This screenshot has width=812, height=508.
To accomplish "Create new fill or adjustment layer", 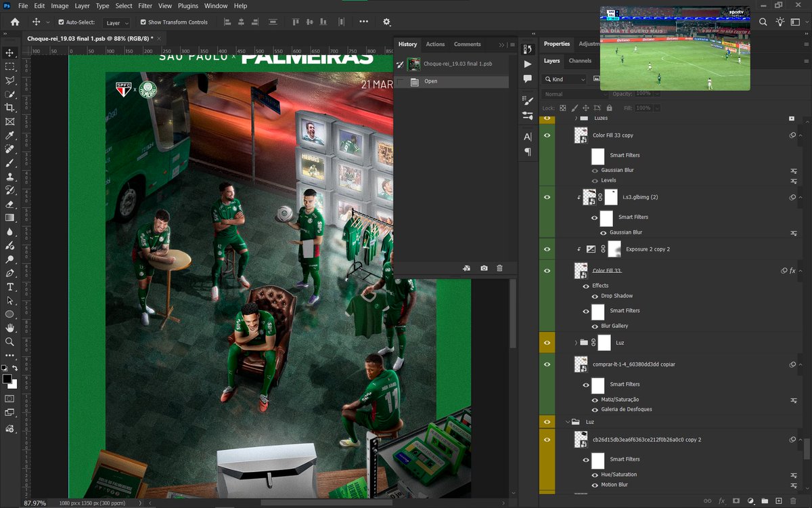I will (x=750, y=501).
